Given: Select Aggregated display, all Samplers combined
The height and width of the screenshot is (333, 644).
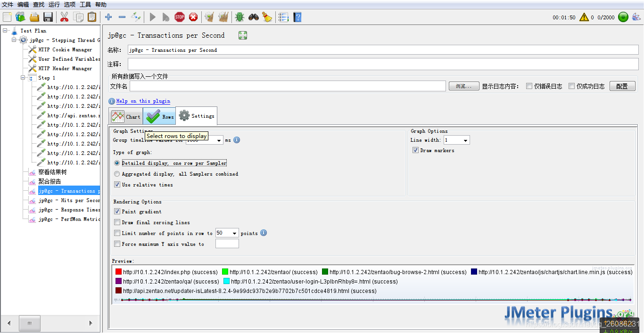Looking at the screenshot, I should pyautogui.click(x=117, y=174).
